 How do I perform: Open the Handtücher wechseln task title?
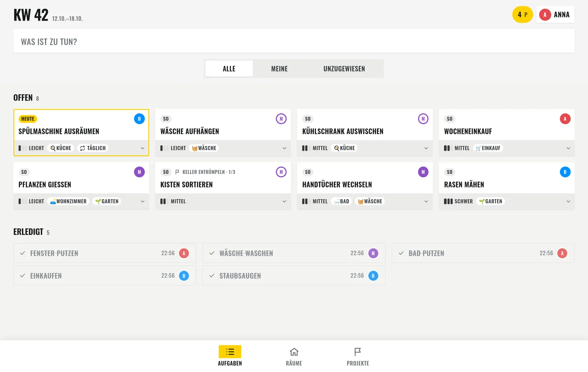point(337,185)
